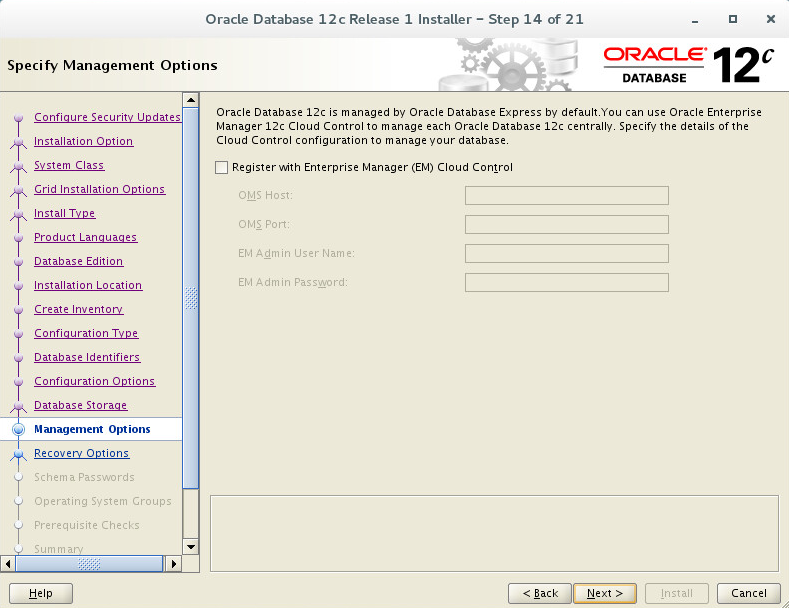Click the Installation Location step bullet
This screenshot has height=608, width=789.
[x=19, y=286]
